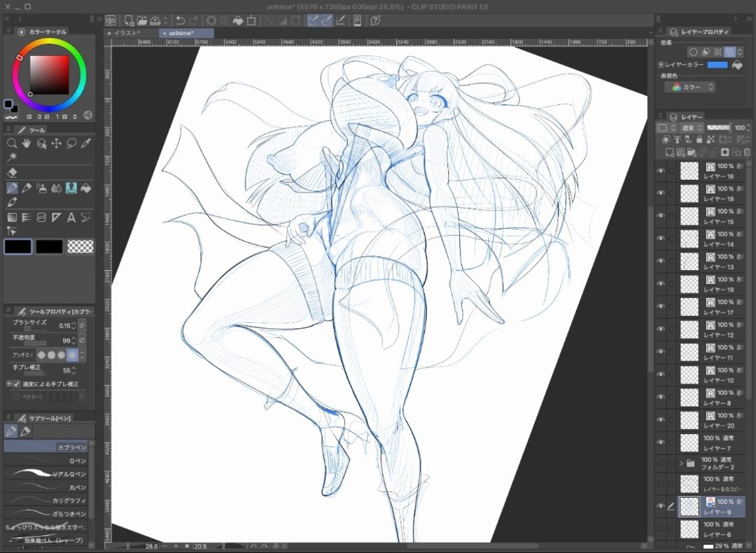This screenshot has height=553, width=756.
Task: Hide layer レイヤー 16 using its eye
Action: pos(661,170)
